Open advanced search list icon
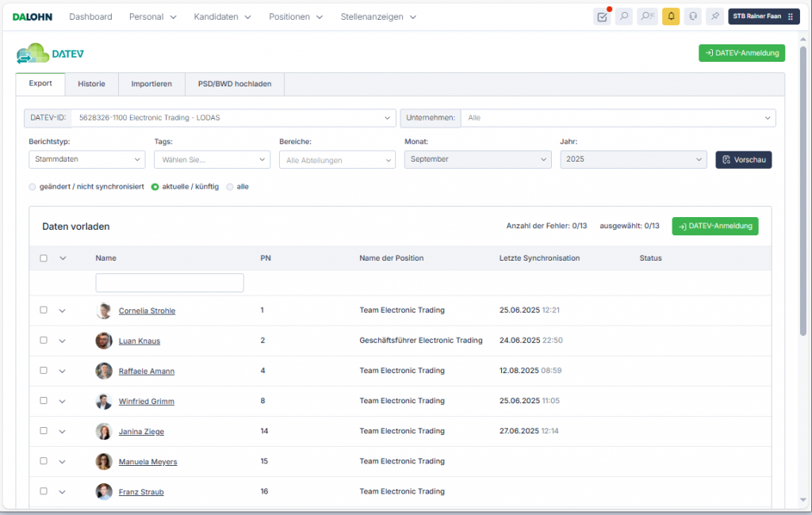This screenshot has width=812, height=515. pos(647,17)
